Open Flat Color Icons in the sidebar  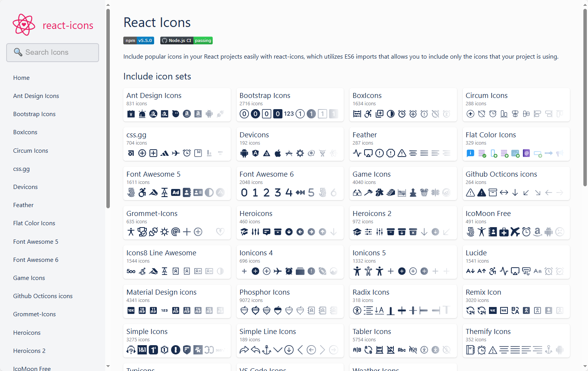34,223
